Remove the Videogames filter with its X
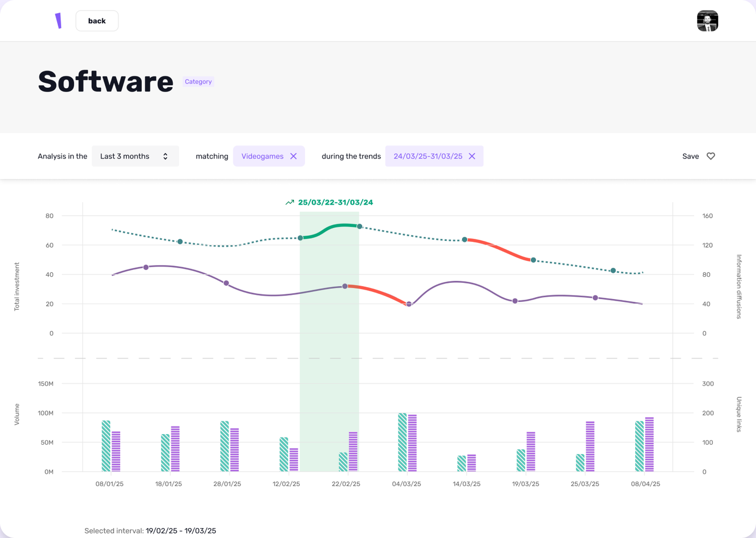This screenshot has height=538, width=756. 293,156
